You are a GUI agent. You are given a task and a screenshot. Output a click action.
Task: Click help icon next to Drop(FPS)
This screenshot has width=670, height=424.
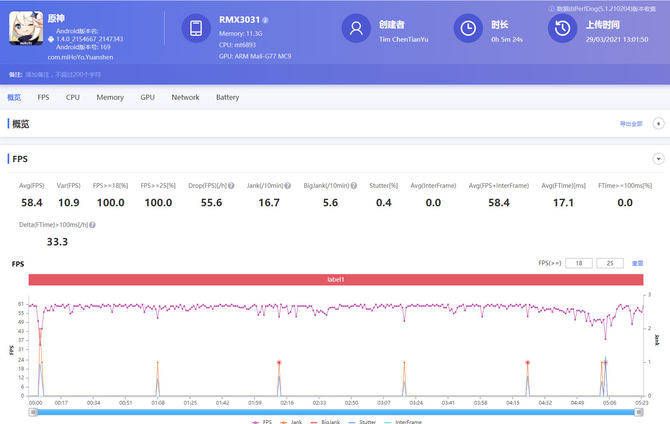(x=231, y=186)
